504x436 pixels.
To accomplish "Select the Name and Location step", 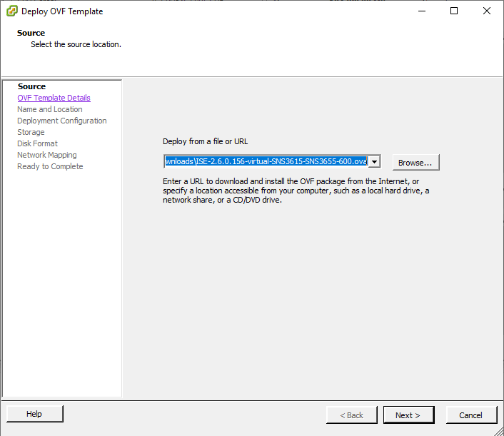I will (x=50, y=109).
